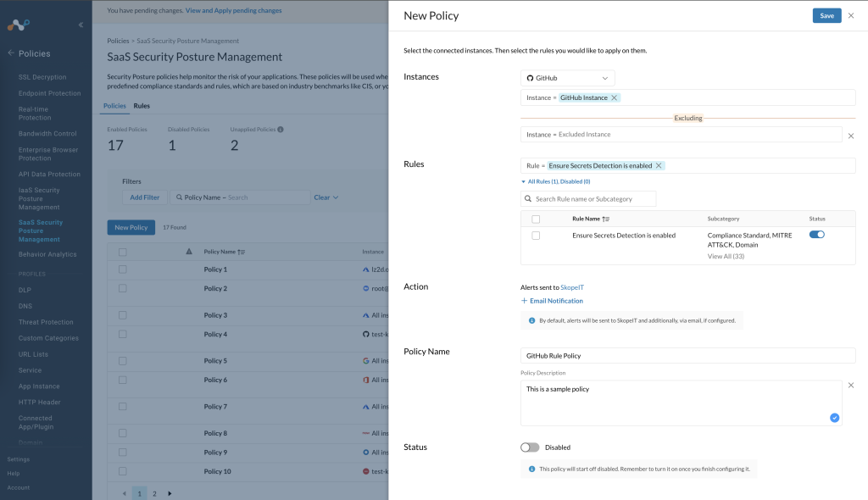Open the SkopeIT link
The width and height of the screenshot is (868, 500).
tap(572, 287)
